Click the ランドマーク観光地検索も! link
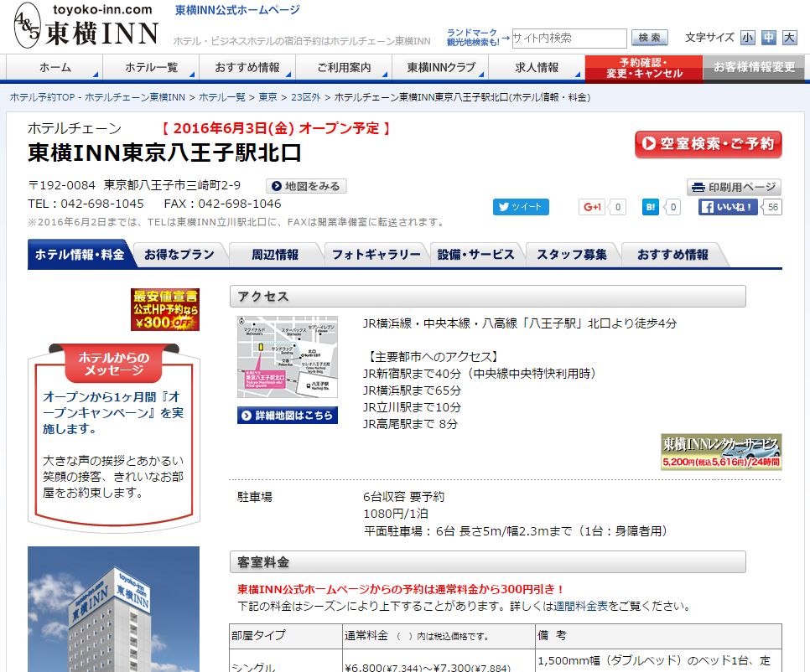 click(x=472, y=37)
